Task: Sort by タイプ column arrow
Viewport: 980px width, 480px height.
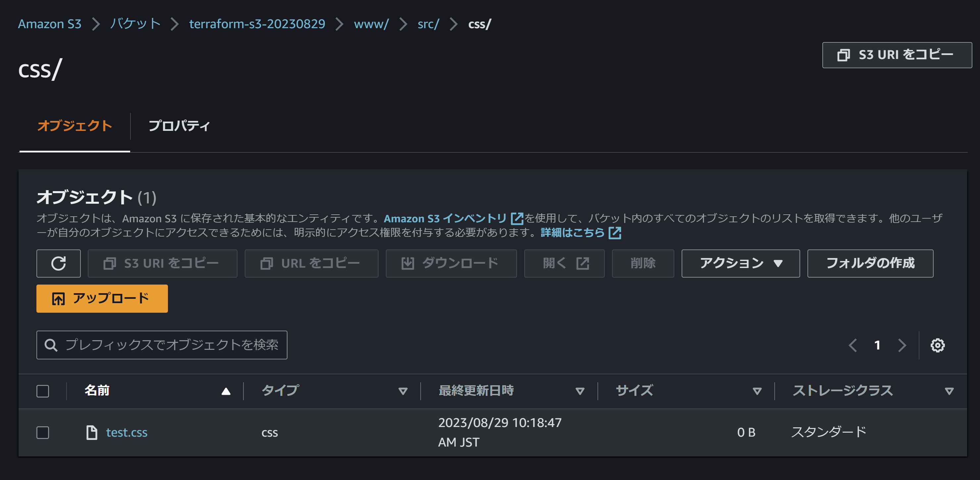Action: (402, 391)
